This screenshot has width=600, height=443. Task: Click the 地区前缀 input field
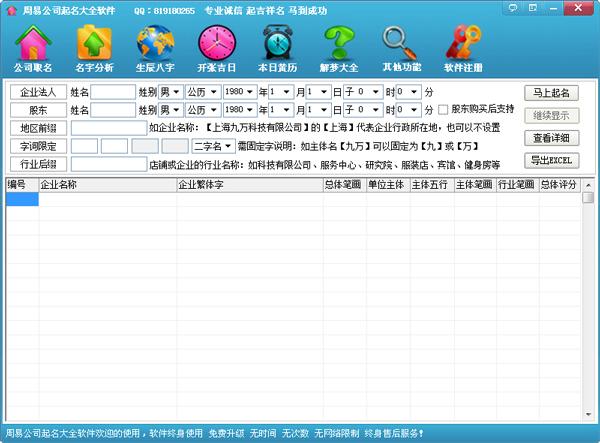point(108,128)
